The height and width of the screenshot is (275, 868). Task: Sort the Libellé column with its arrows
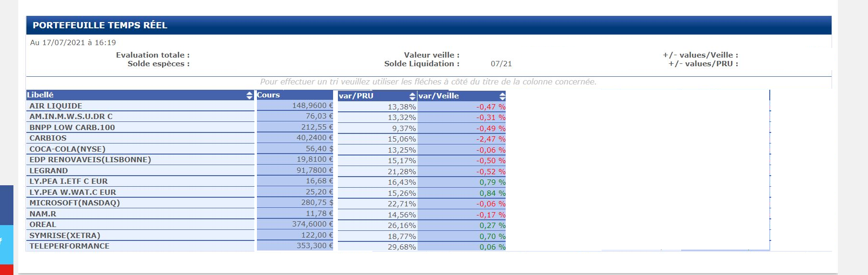tap(249, 96)
